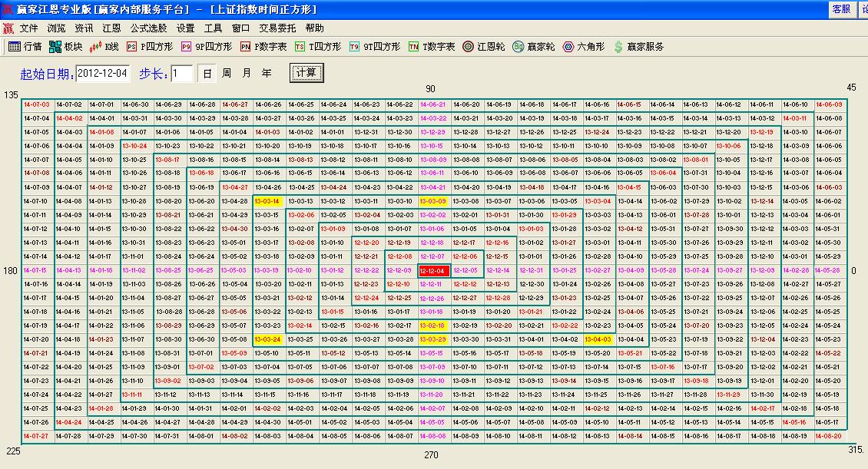Select the 9P四方形 tool icon

click(x=201, y=46)
